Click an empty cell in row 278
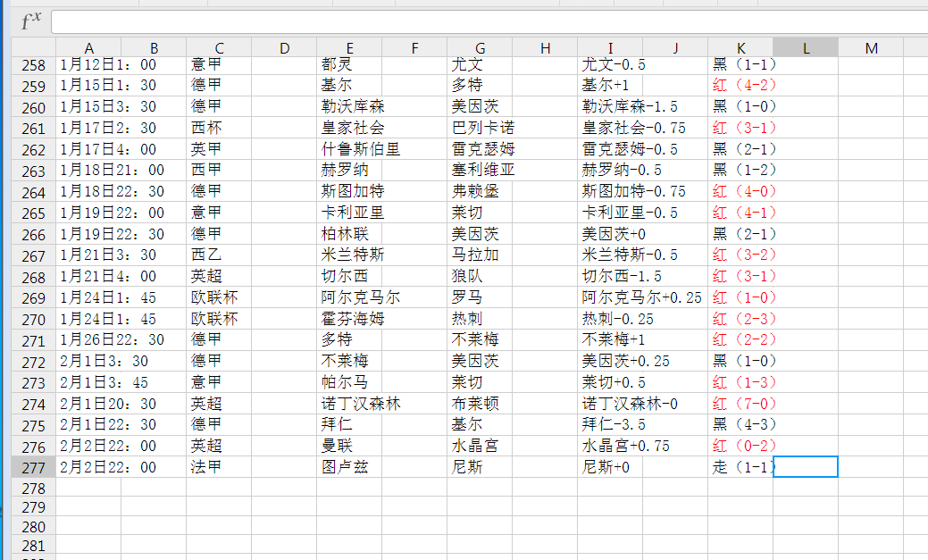Screen dimensions: 928x560 [x=349, y=488]
